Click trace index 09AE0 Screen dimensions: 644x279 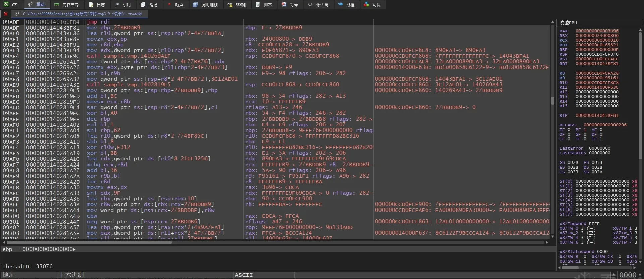11,33
